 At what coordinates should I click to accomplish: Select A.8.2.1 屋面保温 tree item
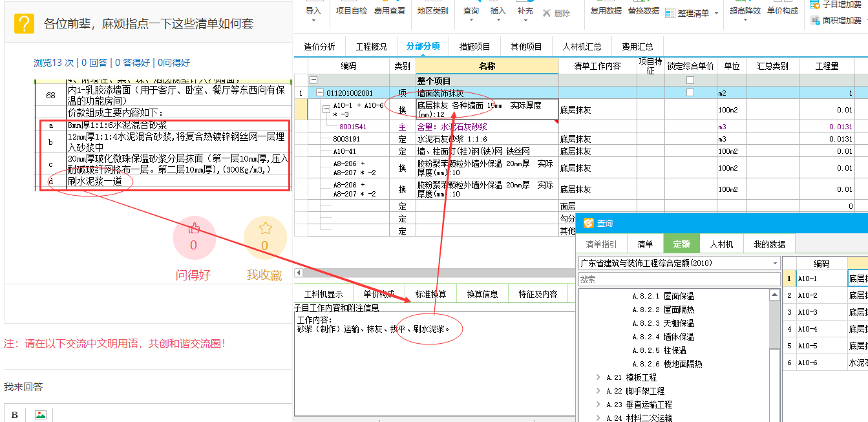pos(663,296)
